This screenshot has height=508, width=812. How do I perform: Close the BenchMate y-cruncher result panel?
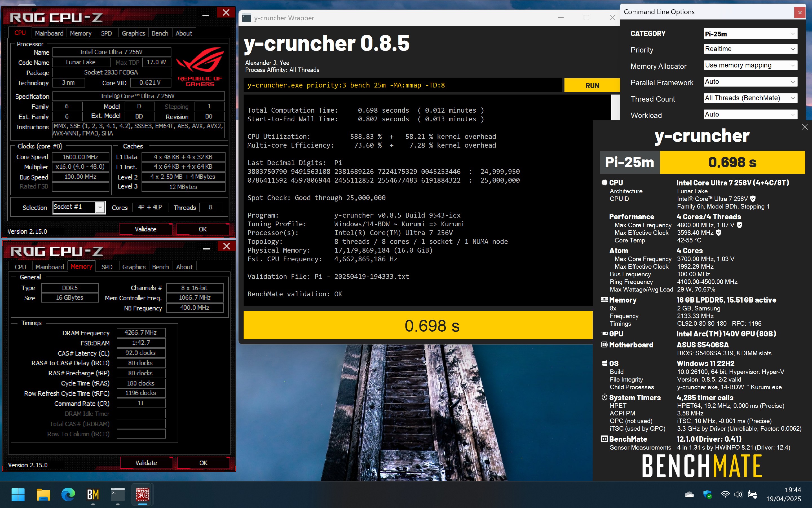pyautogui.click(x=805, y=127)
